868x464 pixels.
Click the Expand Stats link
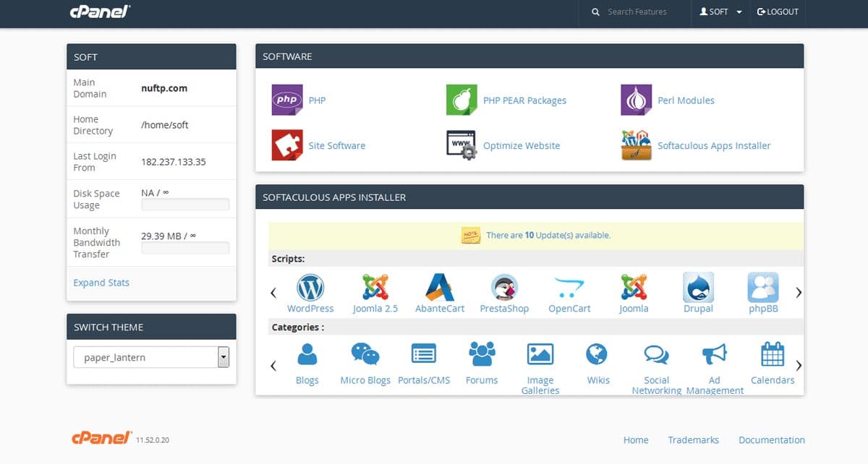point(101,283)
